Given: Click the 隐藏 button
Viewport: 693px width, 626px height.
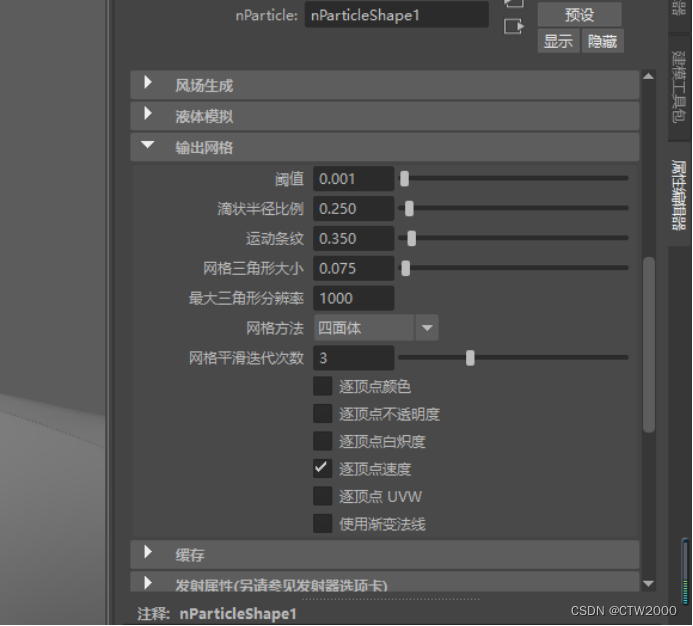Looking at the screenshot, I should pos(602,42).
